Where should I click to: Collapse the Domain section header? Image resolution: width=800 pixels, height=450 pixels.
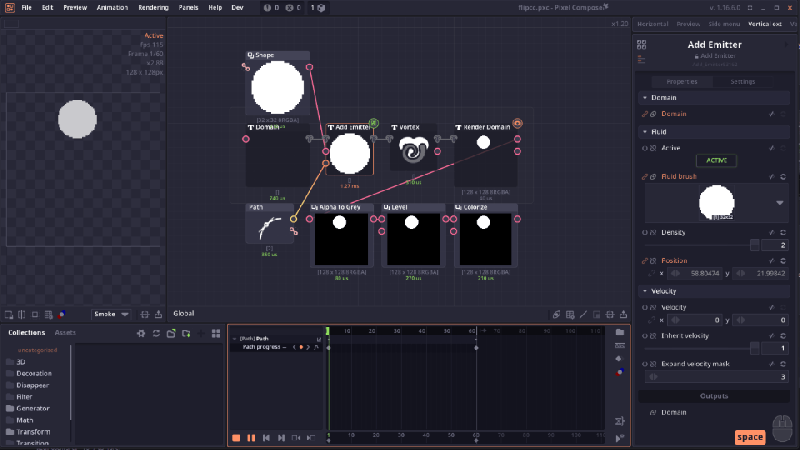714,97
